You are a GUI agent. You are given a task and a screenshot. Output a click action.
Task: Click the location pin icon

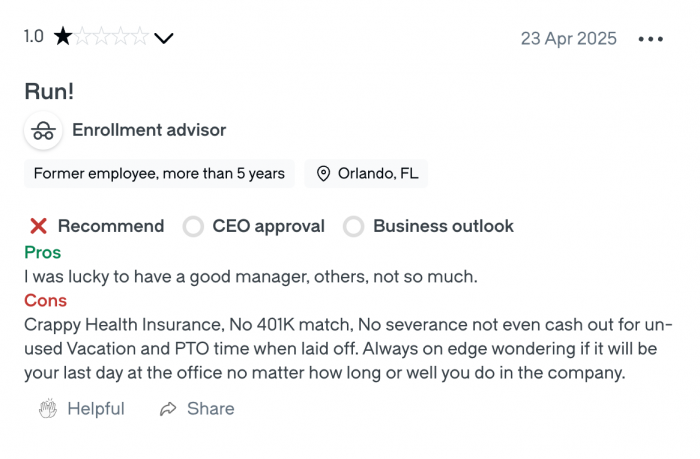pos(323,174)
